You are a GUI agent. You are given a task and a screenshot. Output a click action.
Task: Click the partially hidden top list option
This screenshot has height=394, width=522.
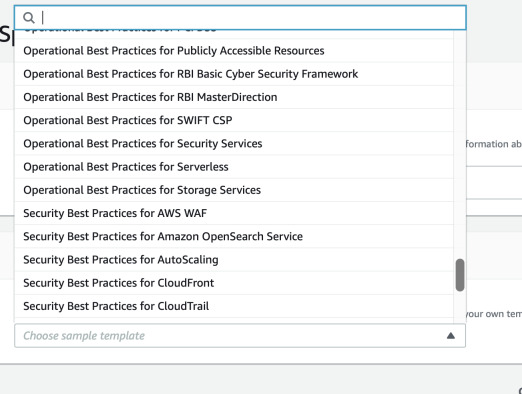pyautogui.click(x=234, y=34)
